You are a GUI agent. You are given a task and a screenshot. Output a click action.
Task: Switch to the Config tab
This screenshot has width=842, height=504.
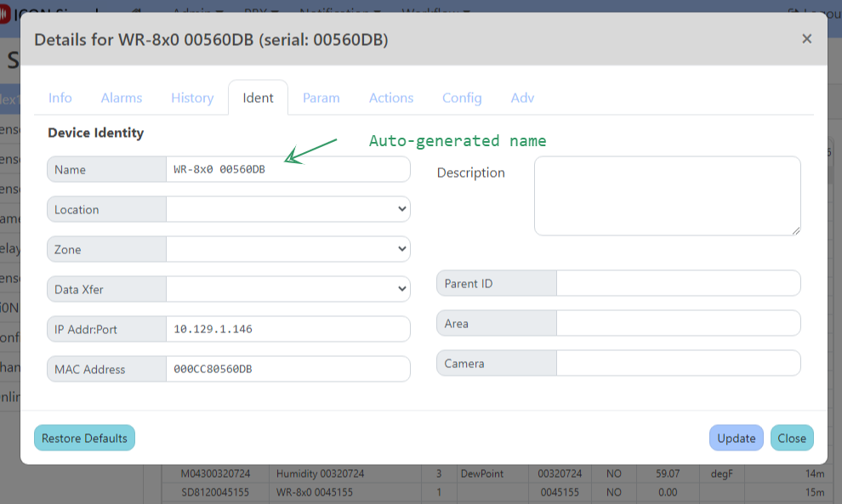462,98
